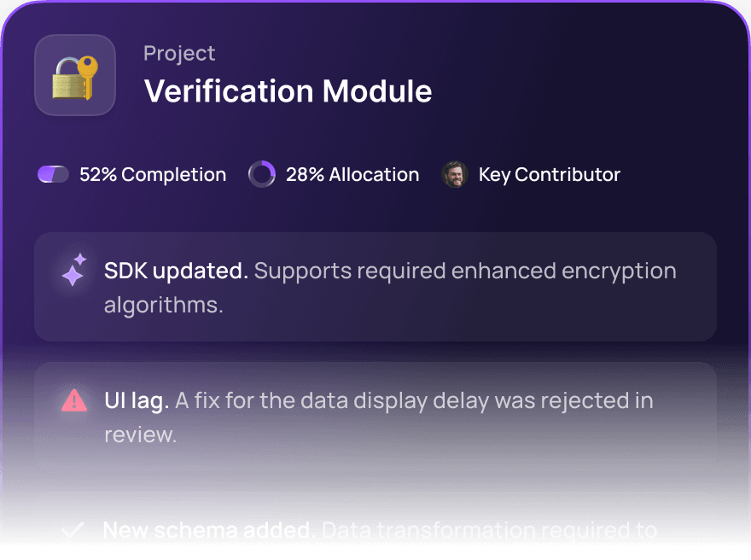Select the Verification Module title
751x560 pixels.
tap(288, 91)
